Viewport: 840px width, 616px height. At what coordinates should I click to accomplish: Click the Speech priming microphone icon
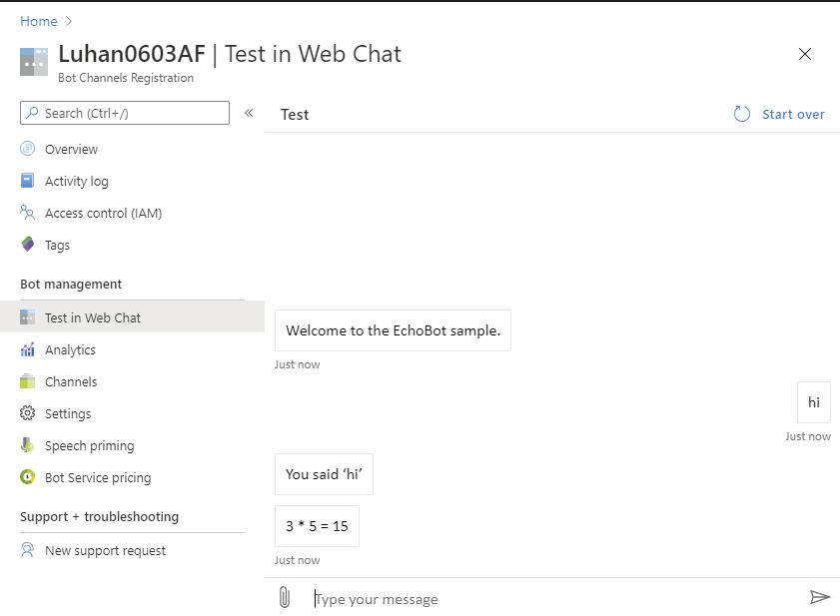coord(27,445)
